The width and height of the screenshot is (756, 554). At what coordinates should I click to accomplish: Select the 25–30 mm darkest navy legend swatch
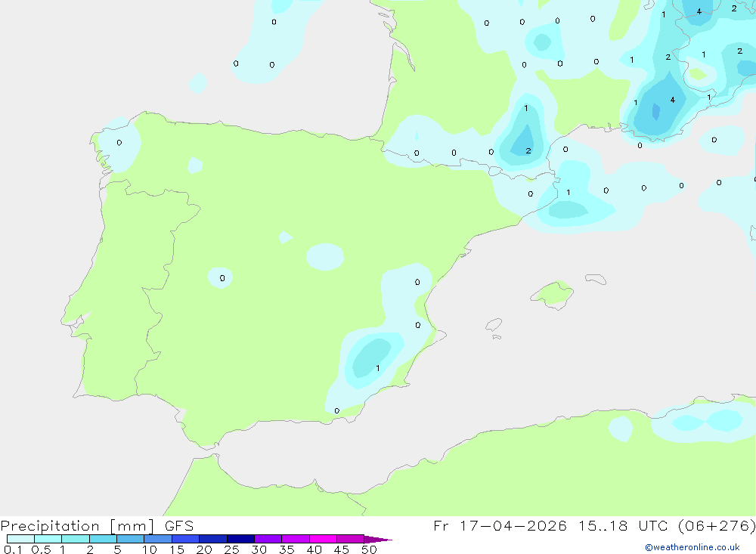pos(240,539)
